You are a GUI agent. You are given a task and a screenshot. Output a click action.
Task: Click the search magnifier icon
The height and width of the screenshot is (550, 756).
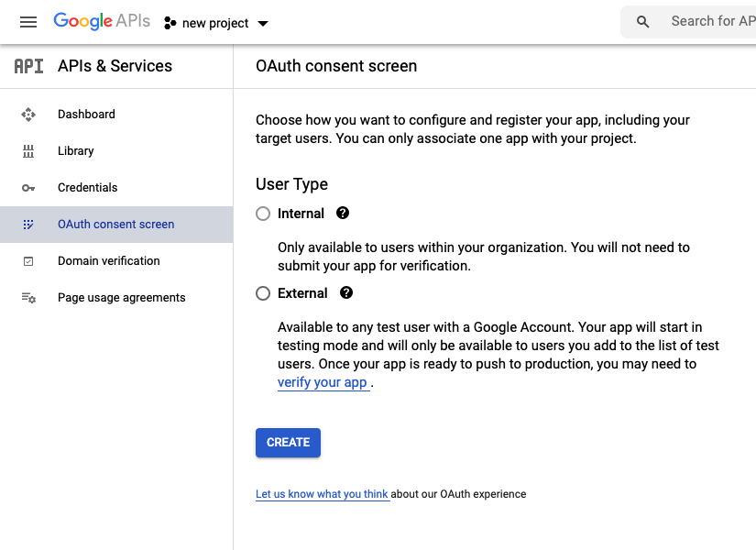pyautogui.click(x=643, y=22)
